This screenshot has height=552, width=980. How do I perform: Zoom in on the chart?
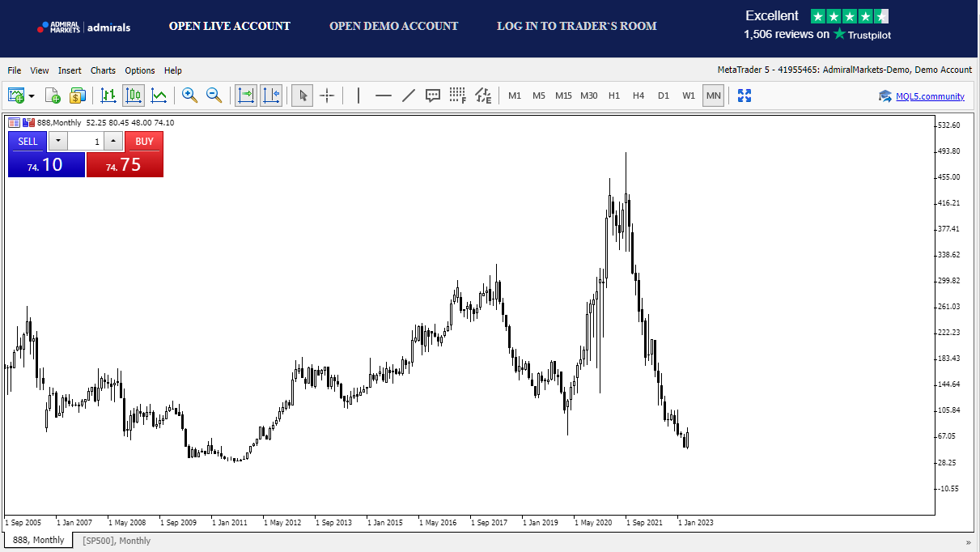(190, 96)
